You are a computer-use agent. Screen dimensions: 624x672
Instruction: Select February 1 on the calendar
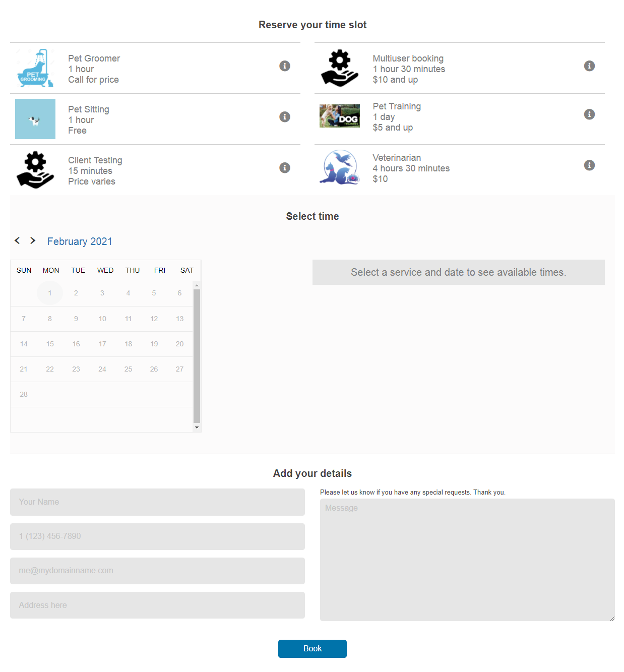click(x=50, y=293)
